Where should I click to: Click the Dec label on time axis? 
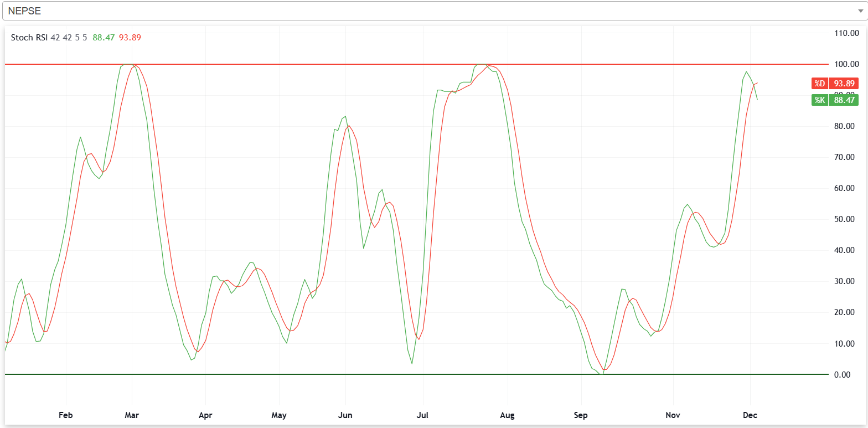pos(750,415)
